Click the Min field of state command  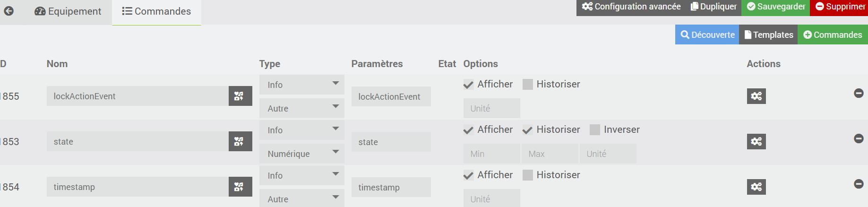click(491, 154)
